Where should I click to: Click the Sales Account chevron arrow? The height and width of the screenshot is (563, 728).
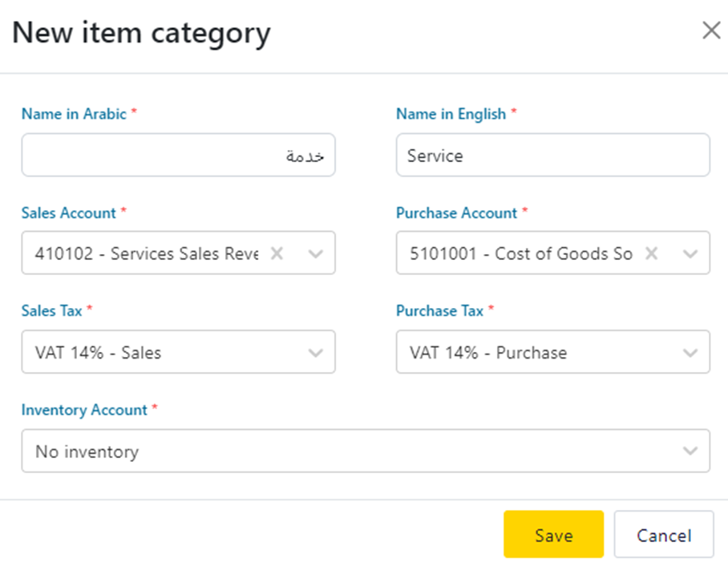[316, 253]
